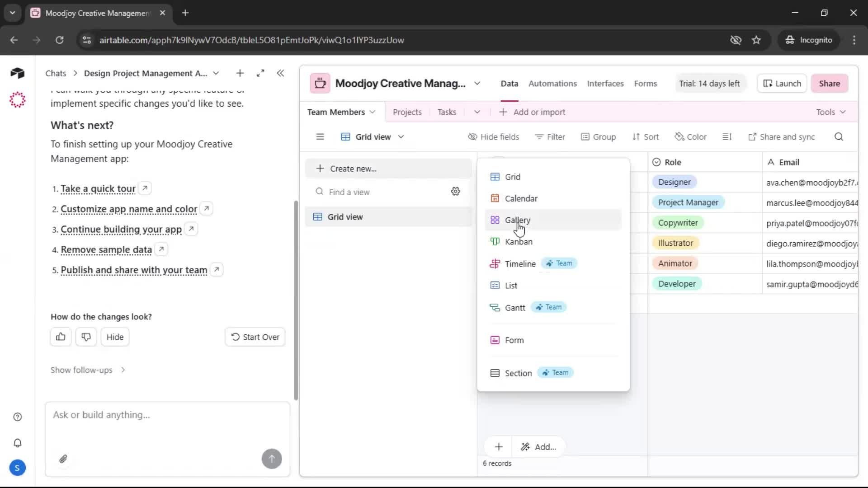868x488 pixels.
Task: Expand the Create new view menu
Action: click(388, 169)
